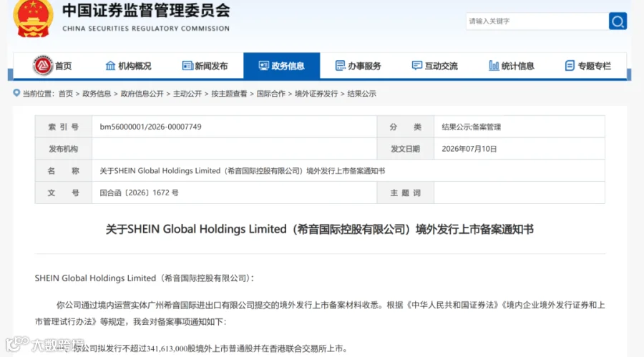644x357 pixels.
Task: Click the large article headline about SHEIN
Action: tap(320, 229)
